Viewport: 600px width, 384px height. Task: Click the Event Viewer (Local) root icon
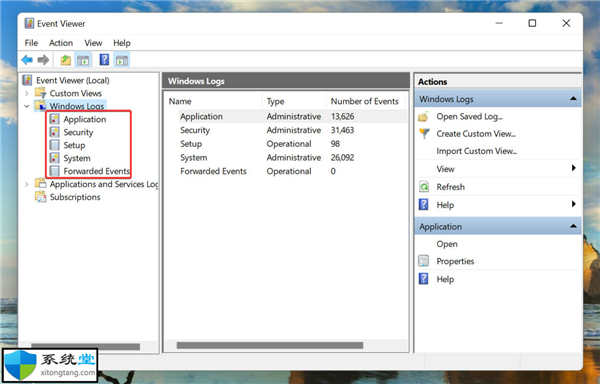(x=27, y=80)
